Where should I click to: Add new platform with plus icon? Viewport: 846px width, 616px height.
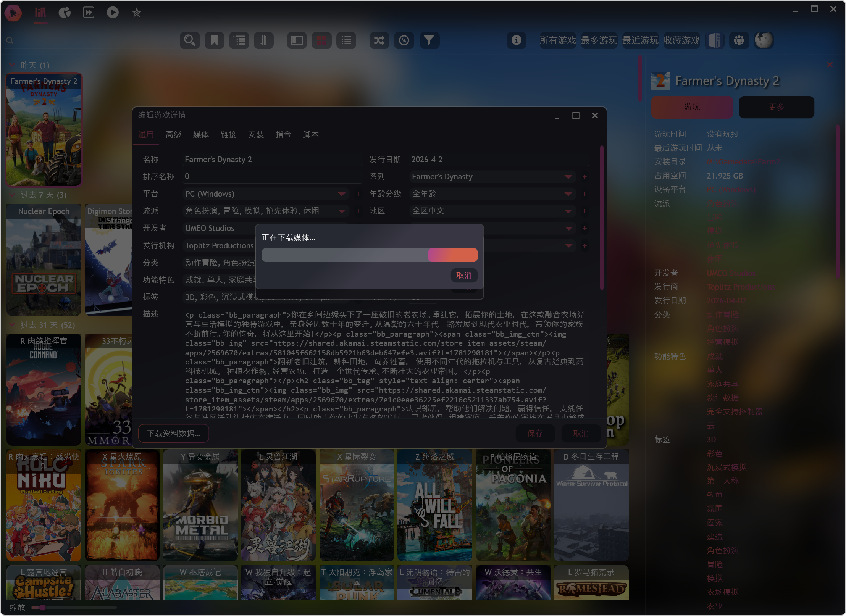pos(358,194)
